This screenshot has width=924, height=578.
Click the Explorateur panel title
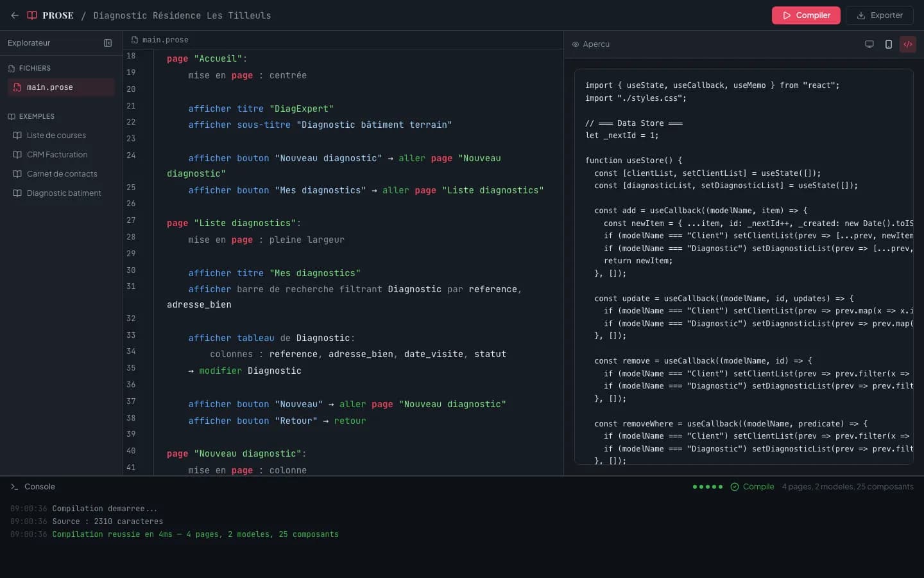pyautogui.click(x=29, y=43)
